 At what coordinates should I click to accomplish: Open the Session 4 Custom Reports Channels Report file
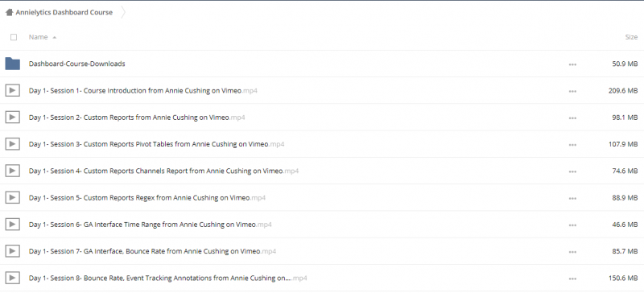click(163, 171)
